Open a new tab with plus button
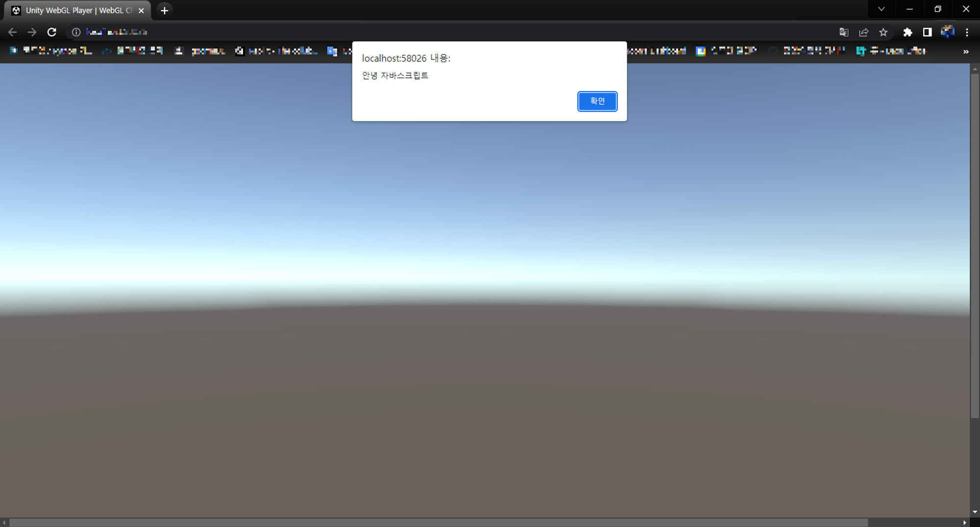This screenshot has height=527, width=980. pos(165,10)
